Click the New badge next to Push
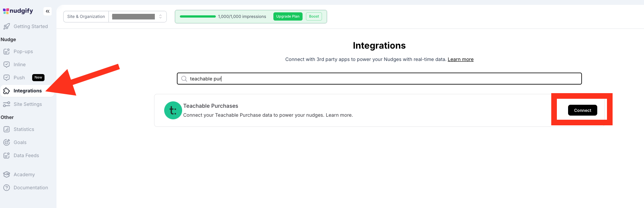644x208 pixels. pyautogui.click(x=38, y=77)
